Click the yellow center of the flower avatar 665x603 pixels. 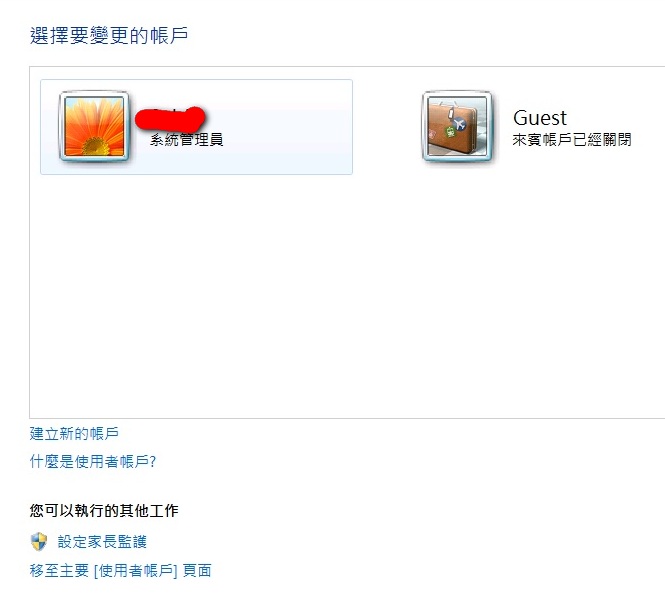[x=96, y=147]
